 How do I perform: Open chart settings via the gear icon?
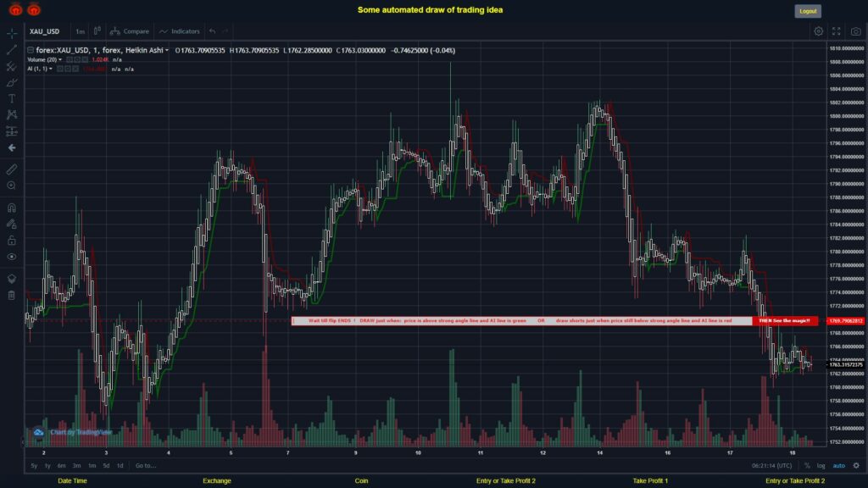(x=818, y=30)
